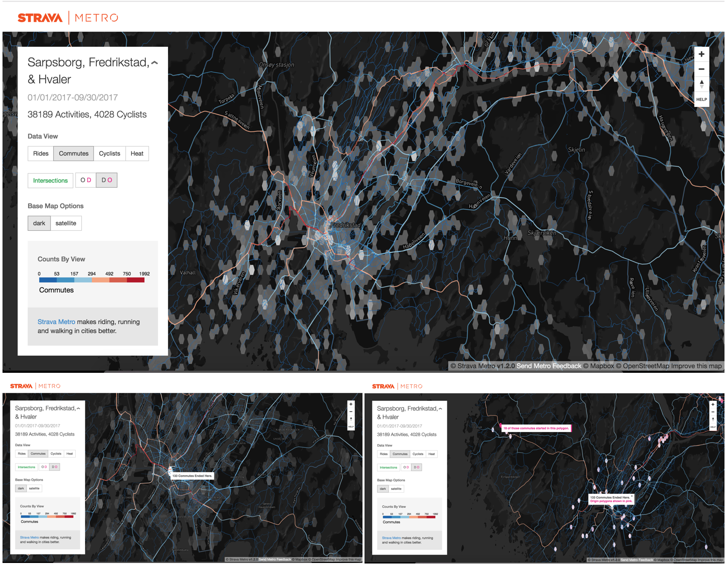
Task: Open Strava Metro link in top panel footer
Action: [x=56, y=322]
